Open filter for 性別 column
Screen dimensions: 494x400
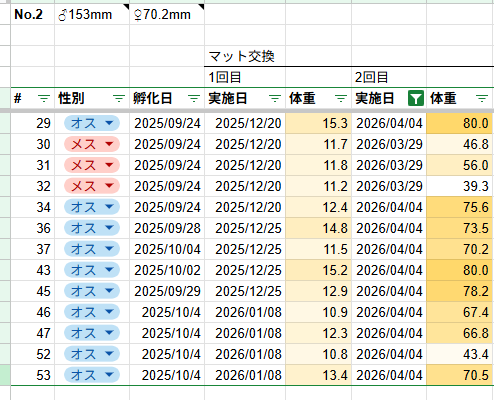coord(119,98)
